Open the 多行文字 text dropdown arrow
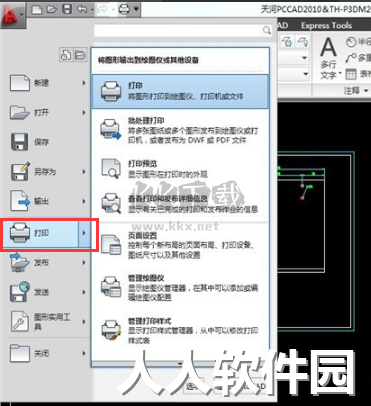Image resolution: width=371 pixels, height=406 pixels. point(340,74)
